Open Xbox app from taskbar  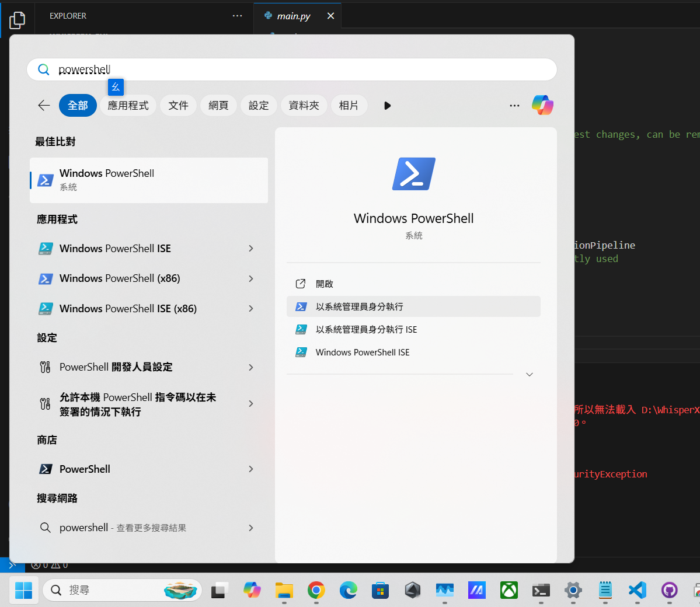point(509,590)
